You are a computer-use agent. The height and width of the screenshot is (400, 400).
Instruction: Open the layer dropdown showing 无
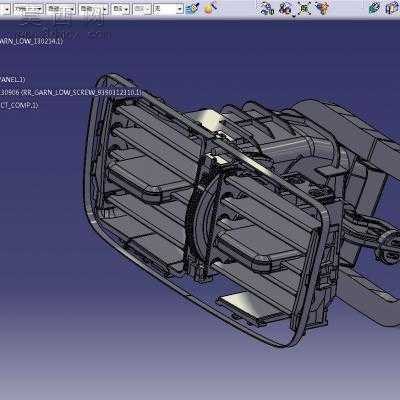pos(168,9)
